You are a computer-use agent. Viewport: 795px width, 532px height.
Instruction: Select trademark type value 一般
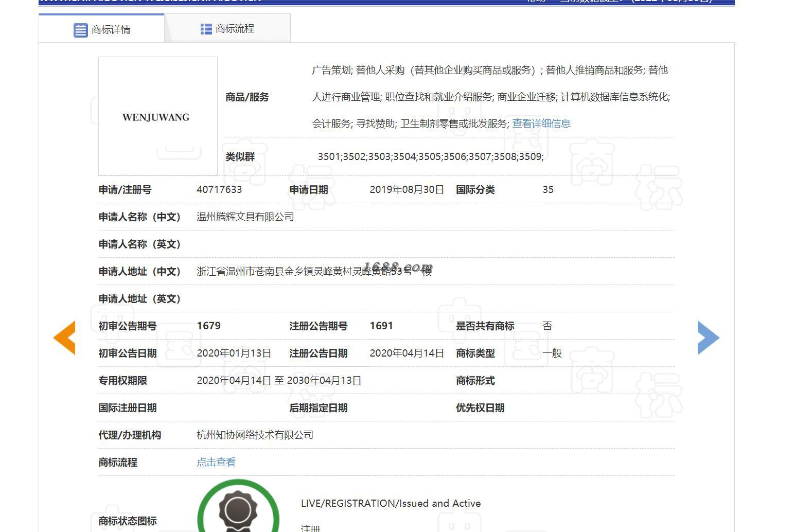coord(552,353)
